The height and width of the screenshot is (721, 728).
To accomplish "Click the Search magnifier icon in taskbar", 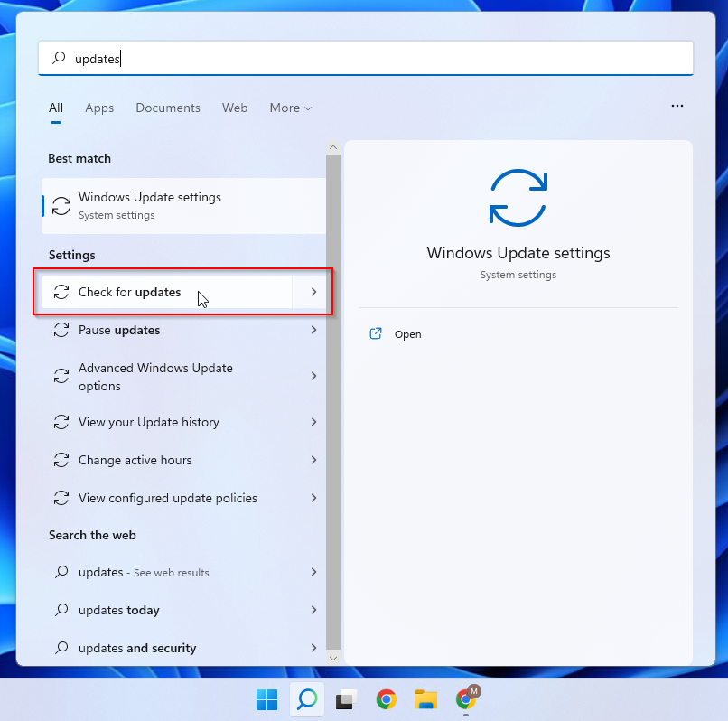I will (307, 699).
